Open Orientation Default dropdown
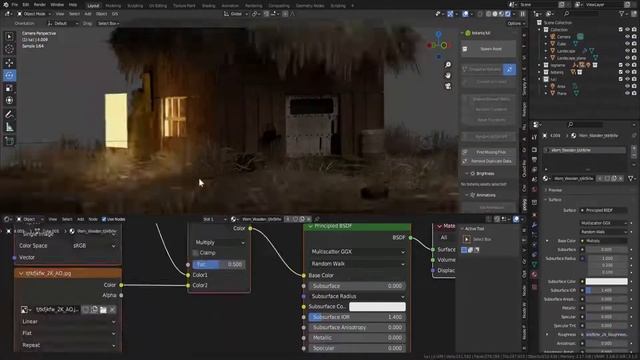 [x=63, y=24]
